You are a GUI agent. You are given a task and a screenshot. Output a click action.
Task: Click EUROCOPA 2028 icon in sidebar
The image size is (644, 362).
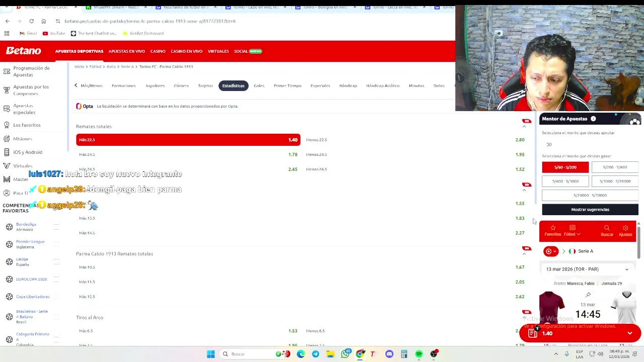click(9, 279)
